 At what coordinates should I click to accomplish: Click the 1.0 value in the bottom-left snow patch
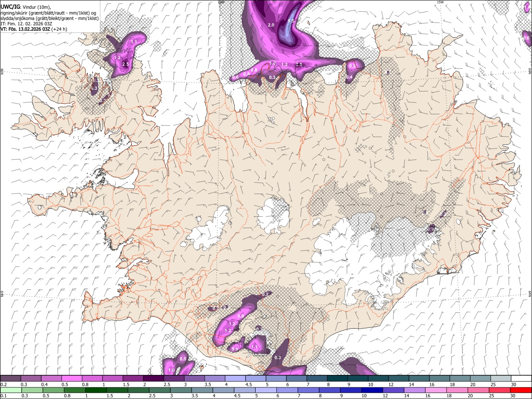coord(171,370)
